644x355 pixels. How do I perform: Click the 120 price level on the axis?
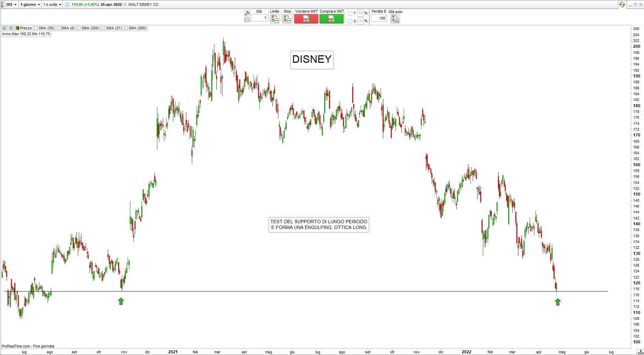pyautogui.click(x=636, y=283)
